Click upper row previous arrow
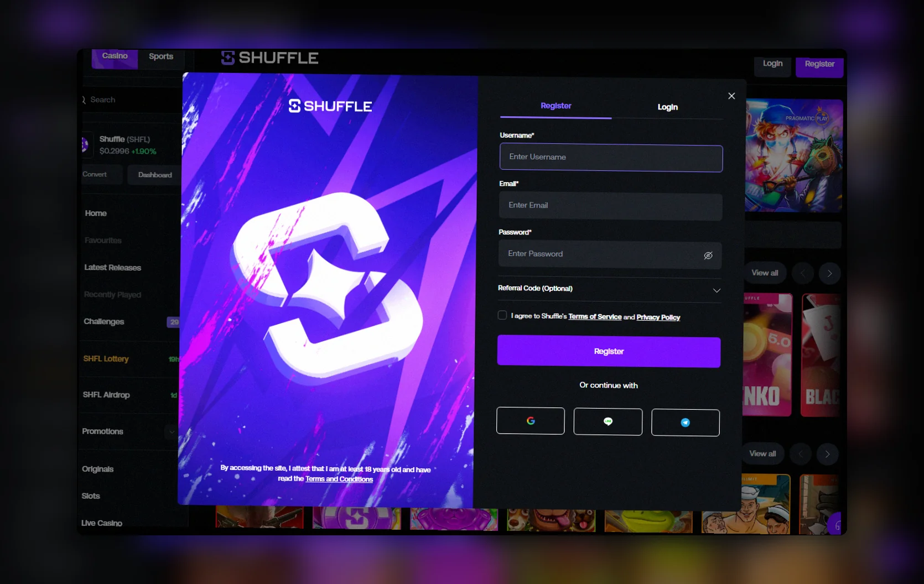 pos(803,273)
